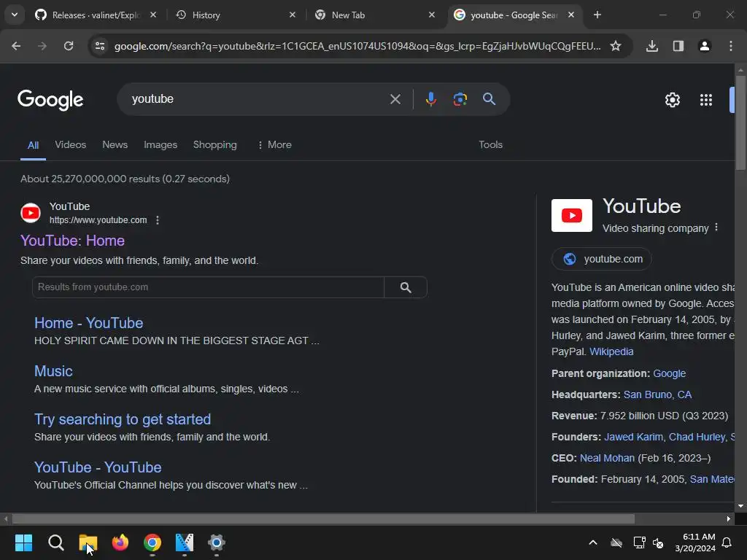Switch to the Releases valinet GitHub tab
The height and width of the screenshot is (560, 747).
pyautogui.click(x=96, y=15)
